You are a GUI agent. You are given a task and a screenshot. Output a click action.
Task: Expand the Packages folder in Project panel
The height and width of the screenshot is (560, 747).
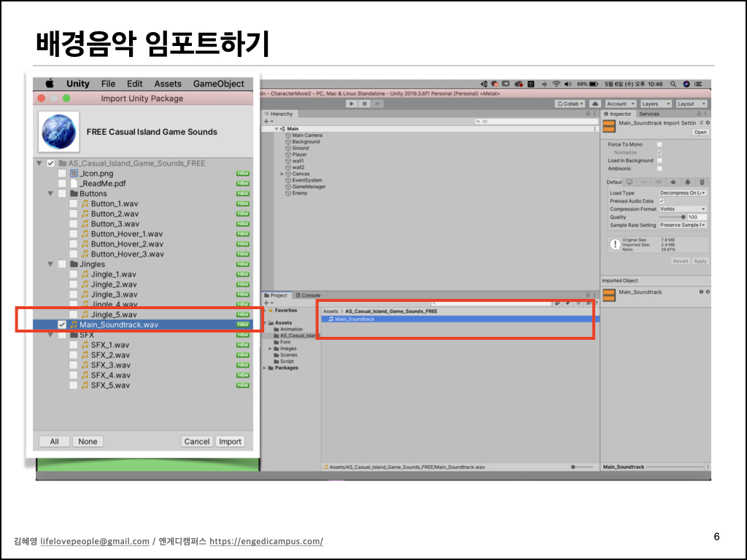point(265,368)
